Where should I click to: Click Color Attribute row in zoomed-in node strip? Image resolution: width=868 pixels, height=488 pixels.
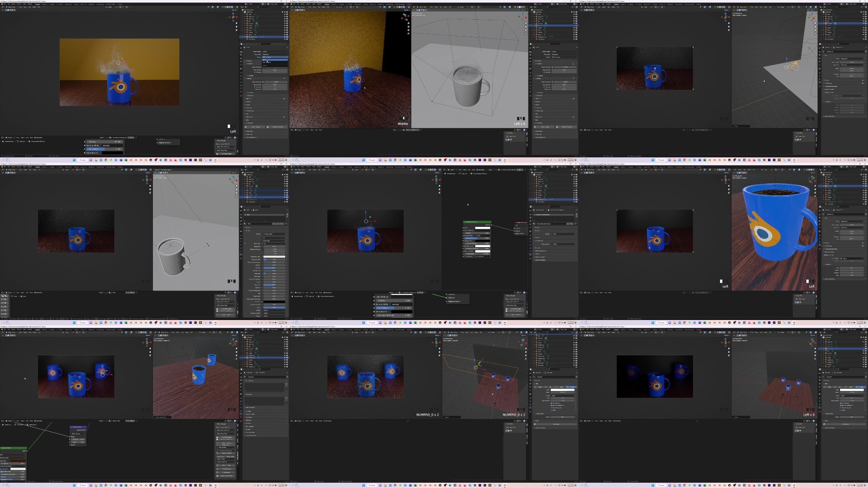(393, 297)
